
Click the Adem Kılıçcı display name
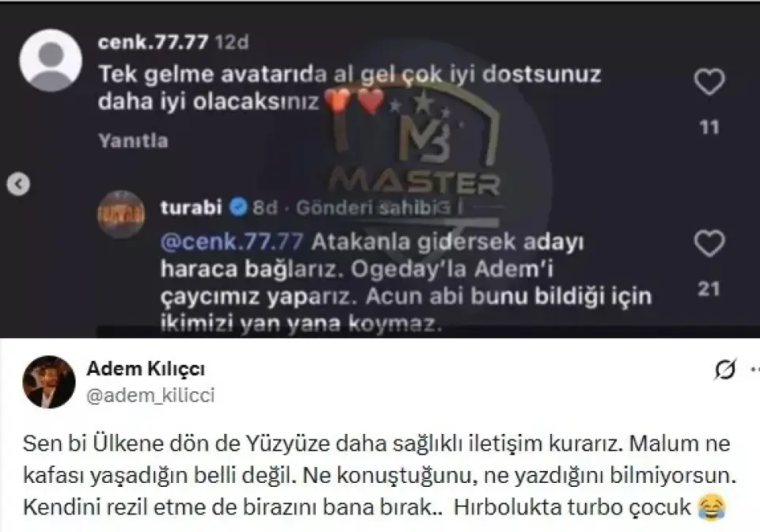146,369
